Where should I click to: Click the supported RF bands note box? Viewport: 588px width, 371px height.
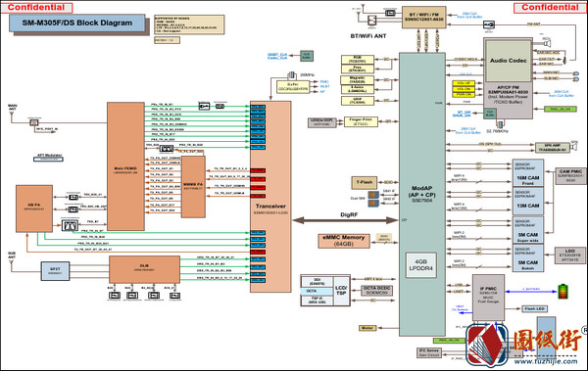(x=189, y=24)
